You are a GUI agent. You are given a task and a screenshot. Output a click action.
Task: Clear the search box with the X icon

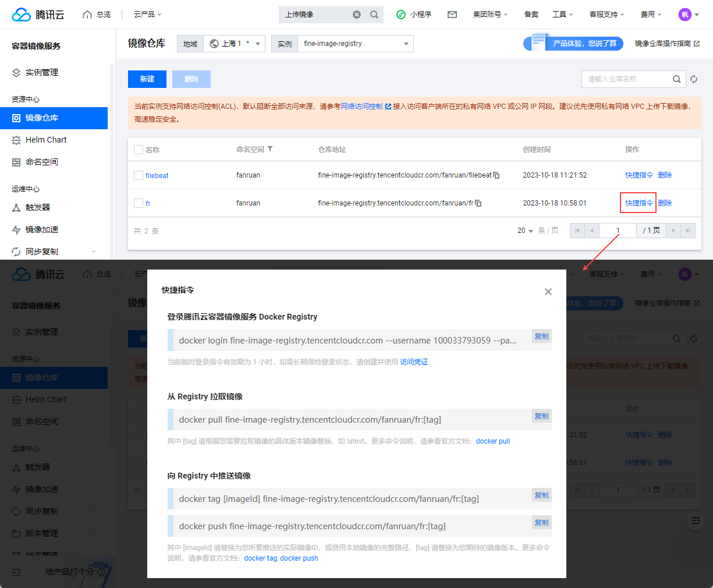point(357,15)
